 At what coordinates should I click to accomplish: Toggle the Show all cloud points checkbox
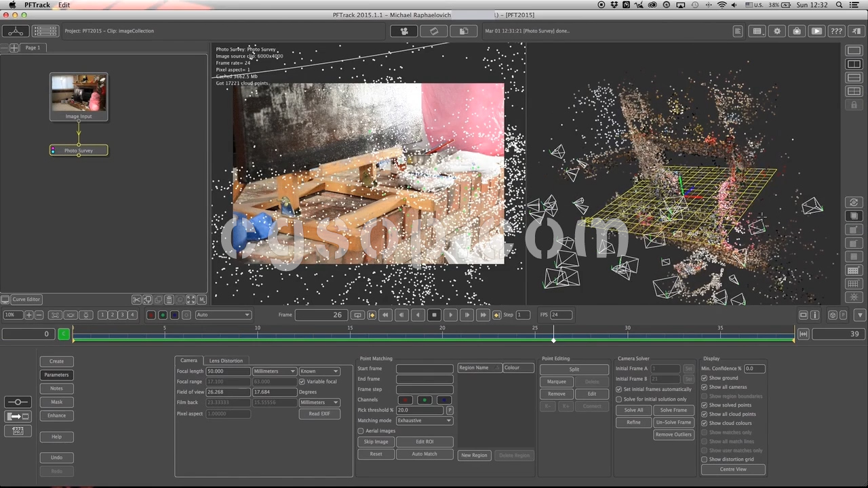pos(704,414)
